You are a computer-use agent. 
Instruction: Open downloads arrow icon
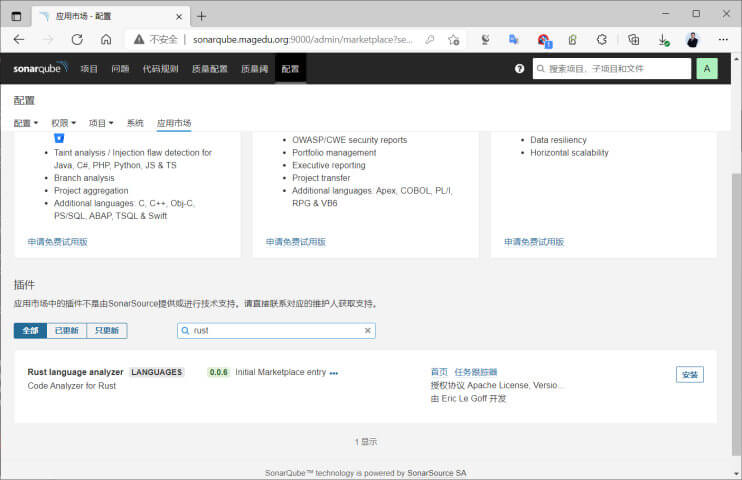(663, 40)
